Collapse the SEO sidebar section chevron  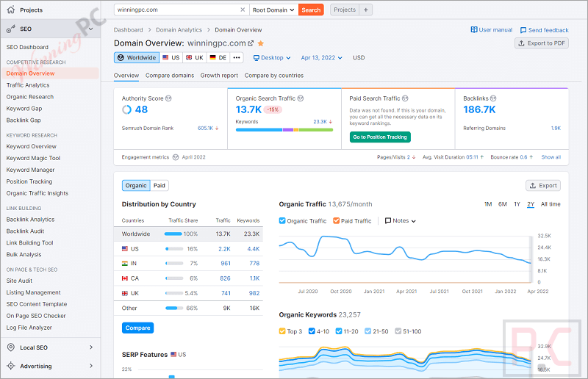(x=90, y=29)
